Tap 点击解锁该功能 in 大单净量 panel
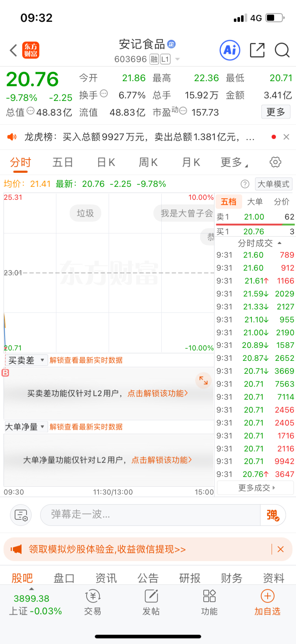Image resolution: width=296 pixels, height=644 pixels. click(x=162, y=460)
